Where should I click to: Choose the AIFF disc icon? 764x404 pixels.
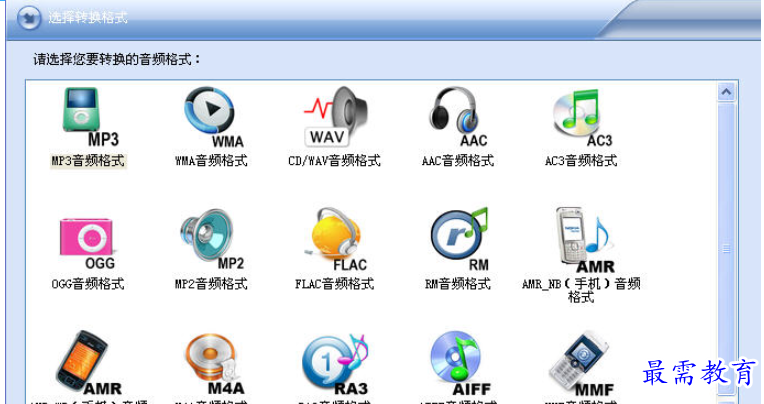(460, 365)
